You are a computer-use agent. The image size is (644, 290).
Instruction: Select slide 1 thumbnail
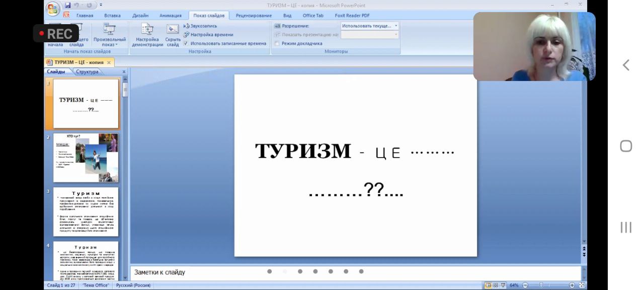(86, 104)
